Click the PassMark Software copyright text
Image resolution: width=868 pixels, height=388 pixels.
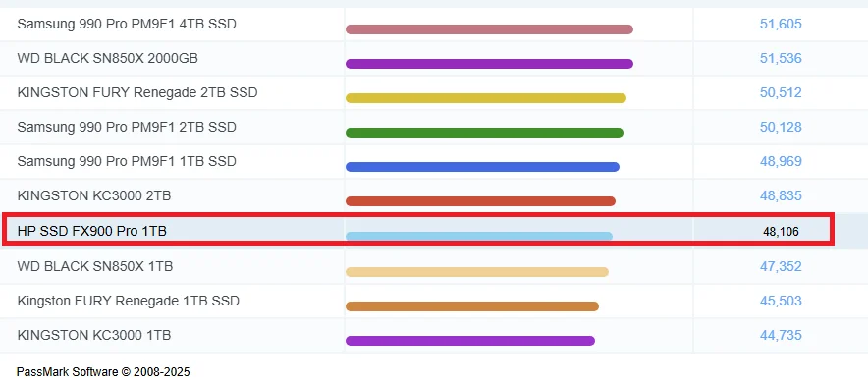pyautogui.click(x=103, y=372)
